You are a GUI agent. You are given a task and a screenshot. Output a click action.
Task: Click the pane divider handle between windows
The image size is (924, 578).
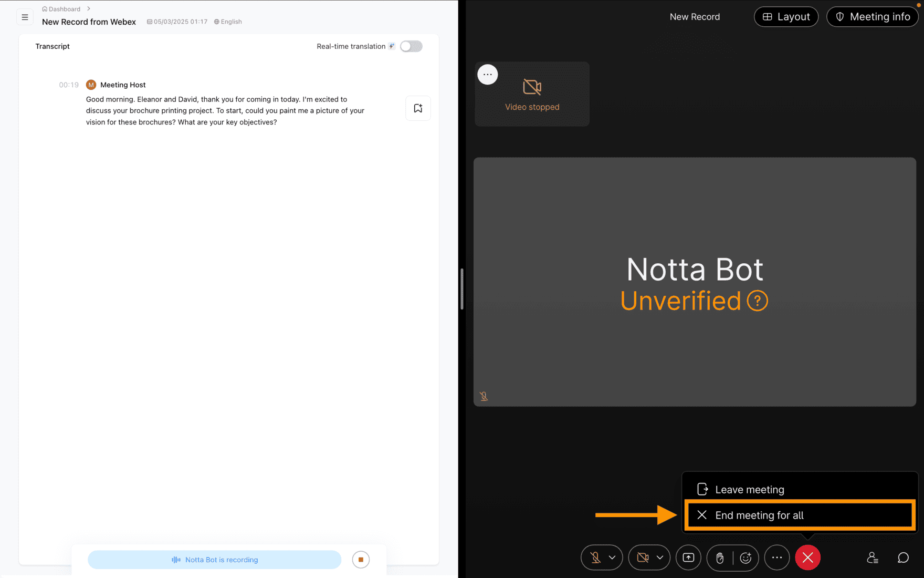pos(462,289)
